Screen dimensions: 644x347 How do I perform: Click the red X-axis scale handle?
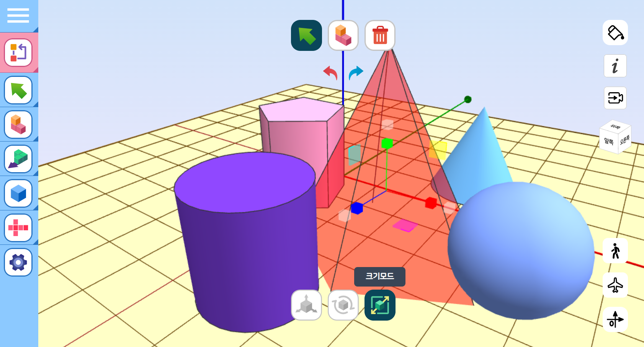(x=431, y=203)
